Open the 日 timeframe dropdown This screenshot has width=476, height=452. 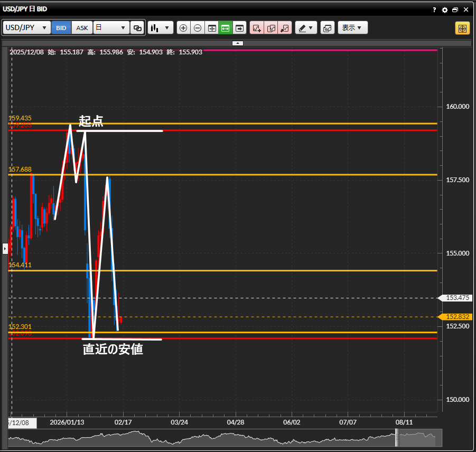pyautogui.click(x=111, y=28)
